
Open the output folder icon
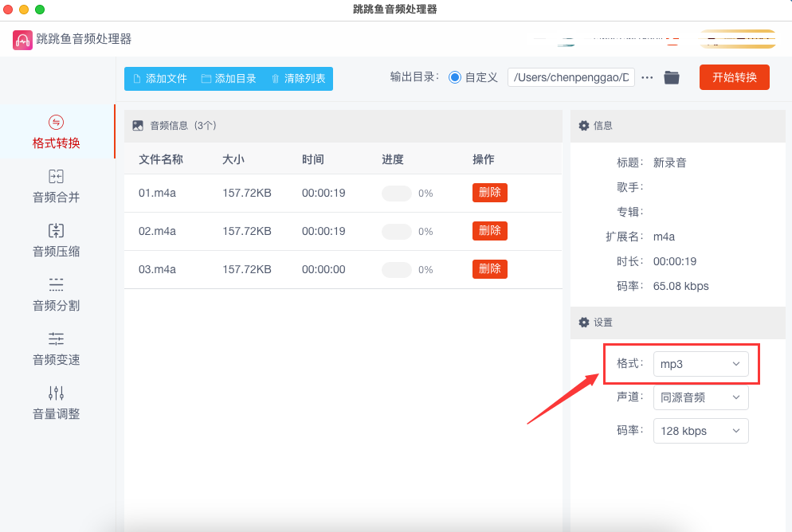(x=672, y=77)
